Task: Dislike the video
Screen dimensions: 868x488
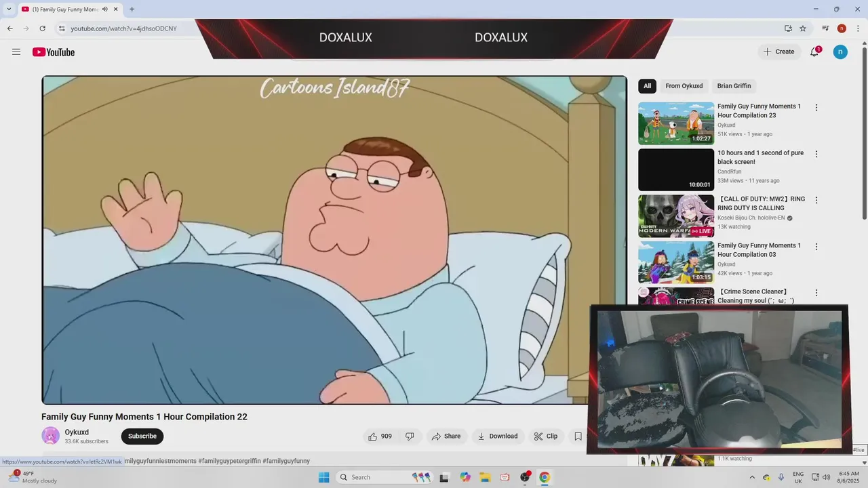Action: tap(410, 436)
